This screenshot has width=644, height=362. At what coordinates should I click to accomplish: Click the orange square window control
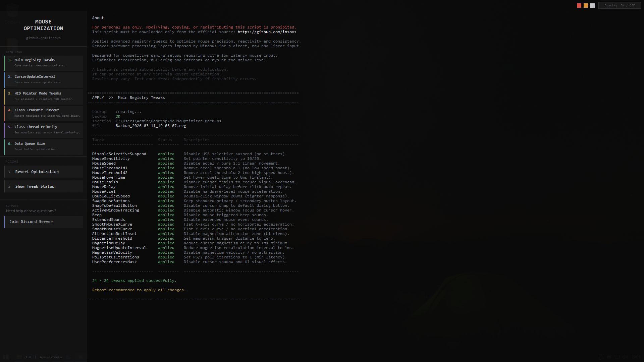click(x=586, y=6)
